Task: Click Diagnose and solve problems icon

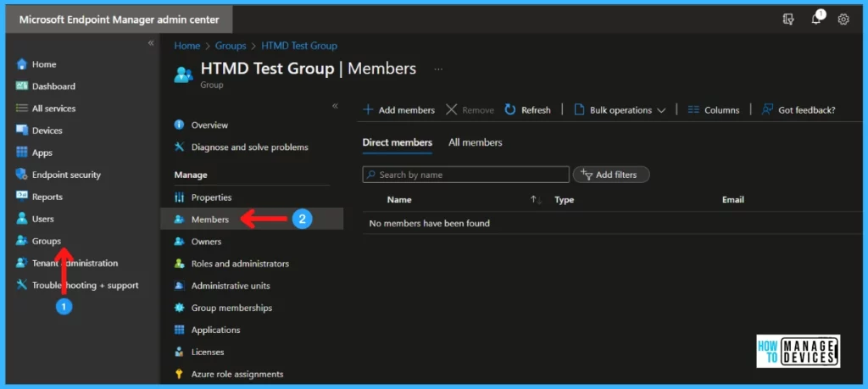Action: click(179, 147)
